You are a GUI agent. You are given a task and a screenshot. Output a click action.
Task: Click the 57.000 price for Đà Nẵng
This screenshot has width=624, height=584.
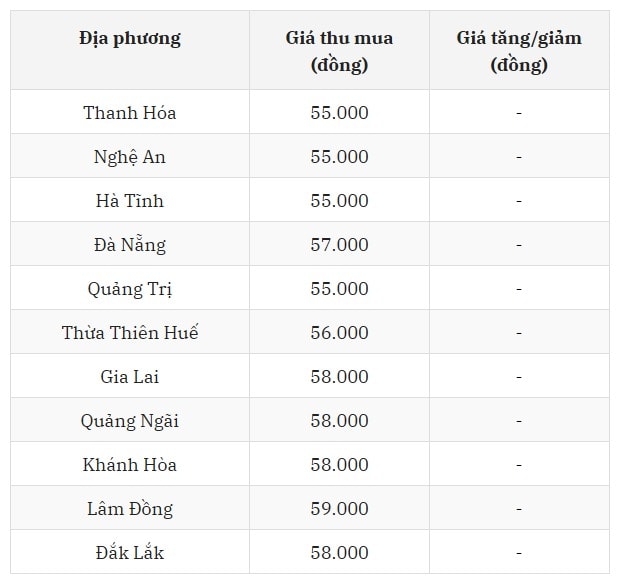click(x=339, y=245)
